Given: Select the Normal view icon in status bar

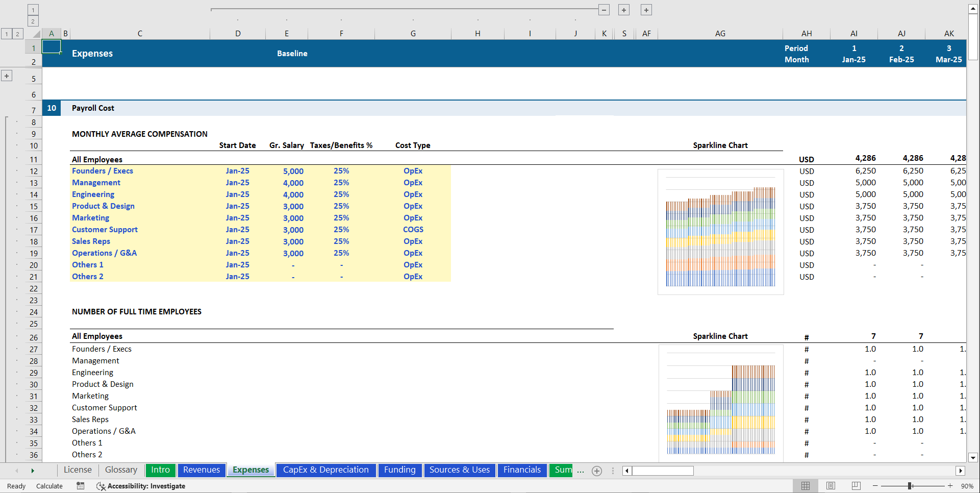Looking at the screenshot, I should click(806, 485).
